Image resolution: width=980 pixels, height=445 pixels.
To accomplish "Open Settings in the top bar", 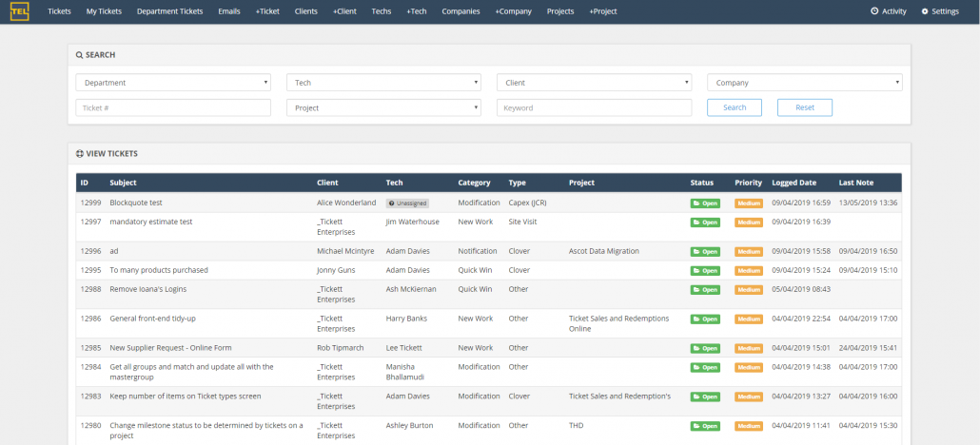I will click(940, 11).
